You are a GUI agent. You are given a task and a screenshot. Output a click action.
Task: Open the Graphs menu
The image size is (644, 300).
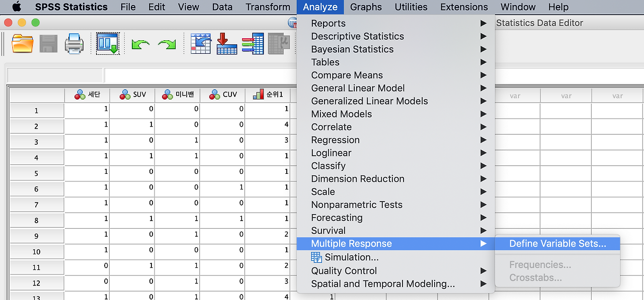[x=366, y=7]
